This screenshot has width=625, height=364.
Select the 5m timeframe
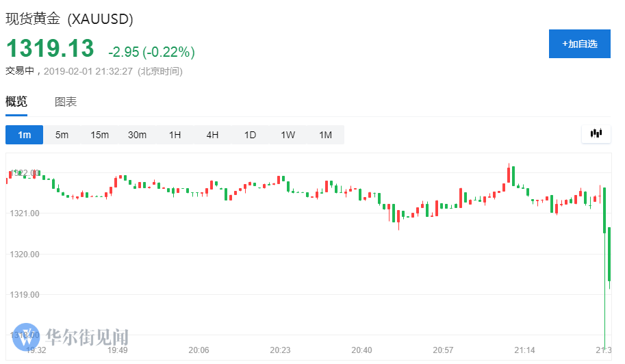pos(62,135)
